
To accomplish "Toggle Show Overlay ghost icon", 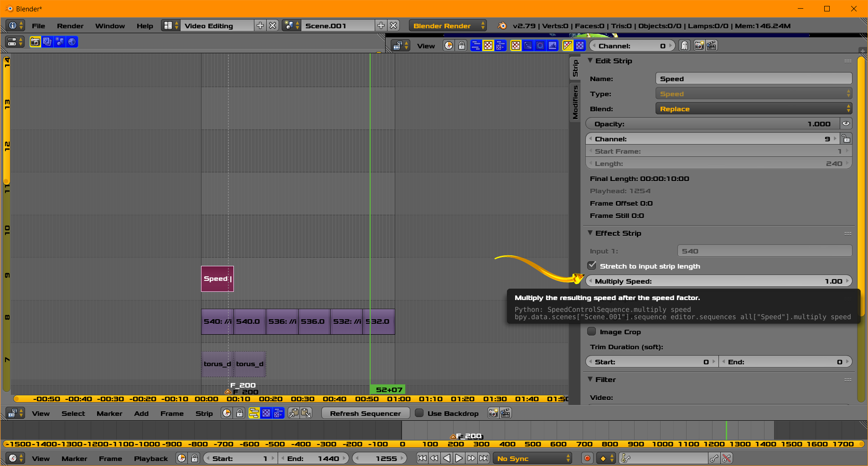I will pos(684,46).
